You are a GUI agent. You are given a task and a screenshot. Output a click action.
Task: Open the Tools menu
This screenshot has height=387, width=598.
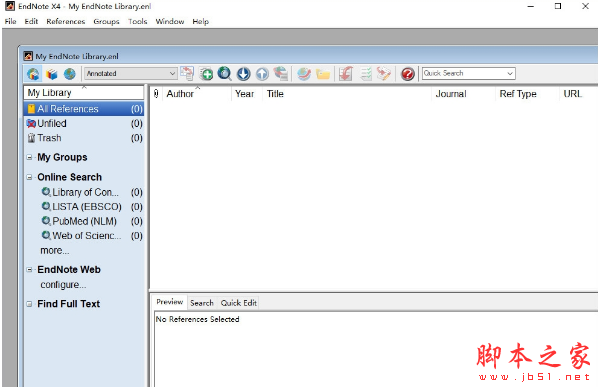pos(138,21)
